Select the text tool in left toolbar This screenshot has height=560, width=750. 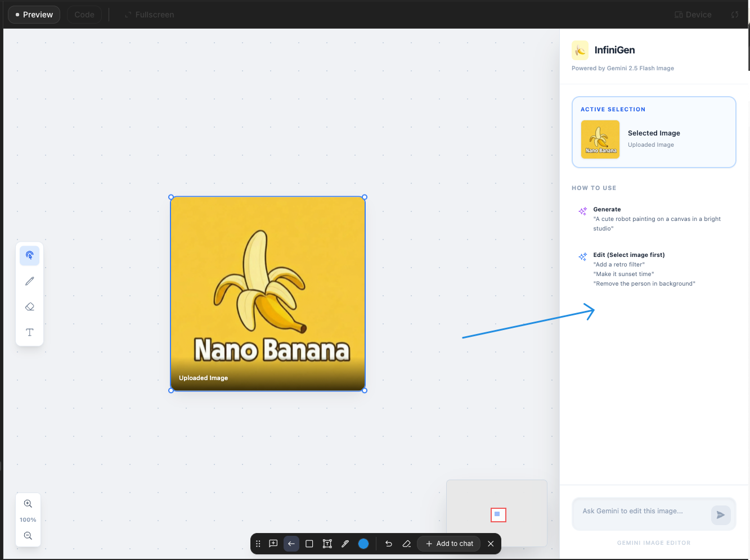click(30, 332)
